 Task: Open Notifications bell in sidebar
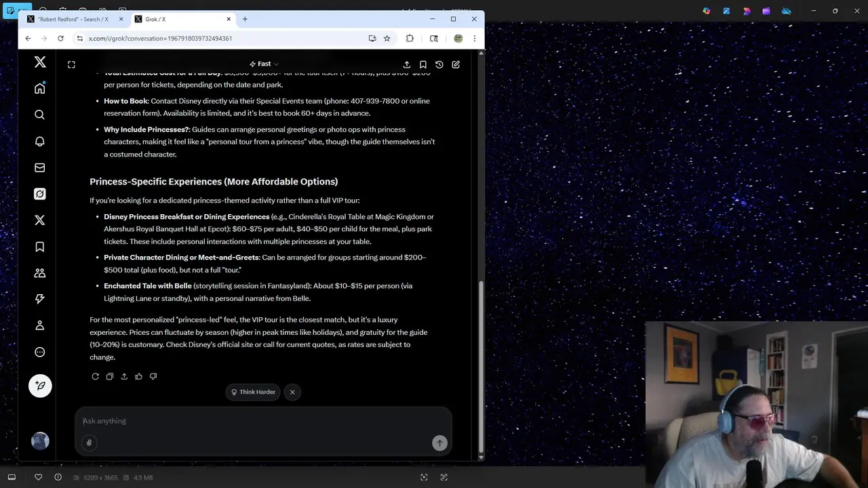pos(40,142)
